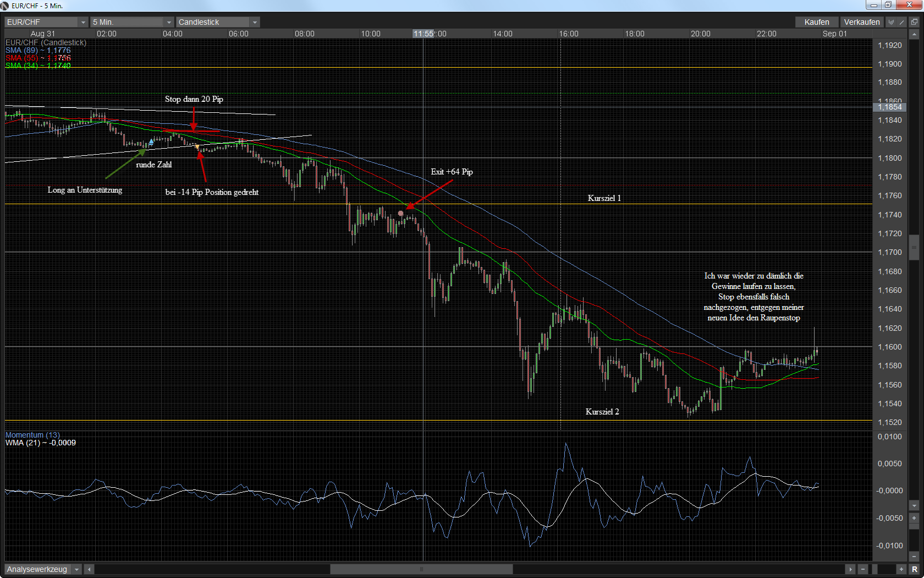Screen dimensions: 924x578
Task: Click the WMA (21) indicator label
Action: pyautogui.click(x=41, y=443)
